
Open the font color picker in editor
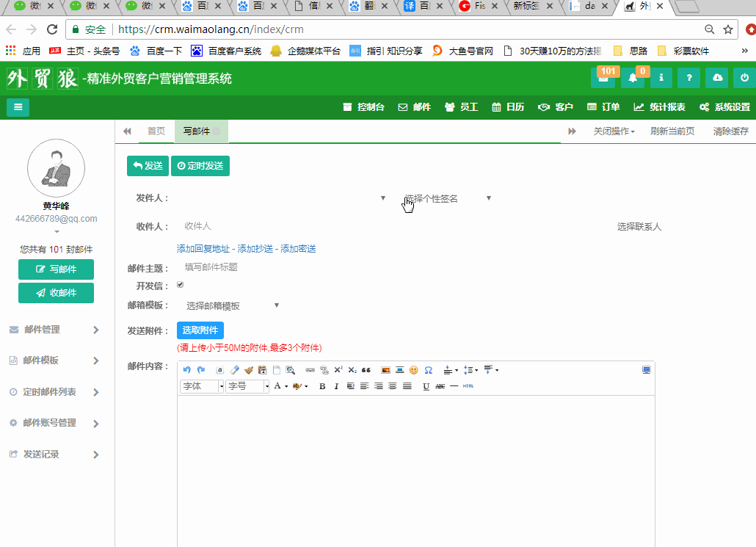coord(277,386)
